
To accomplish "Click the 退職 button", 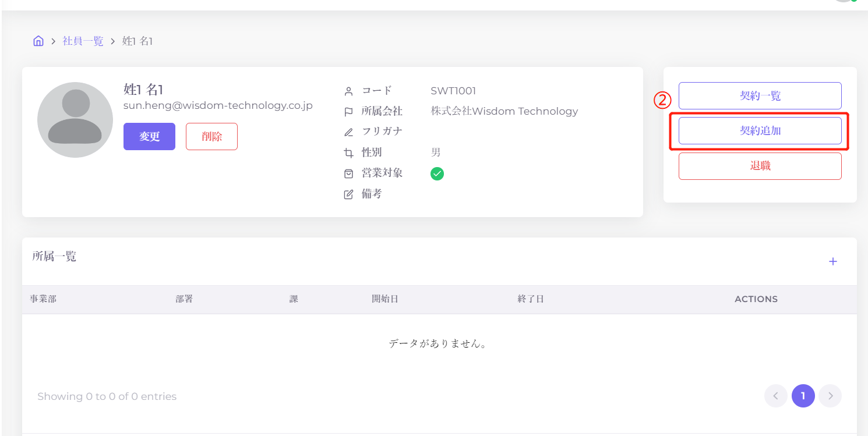I will pyautogui.click(x=760, y=166).
